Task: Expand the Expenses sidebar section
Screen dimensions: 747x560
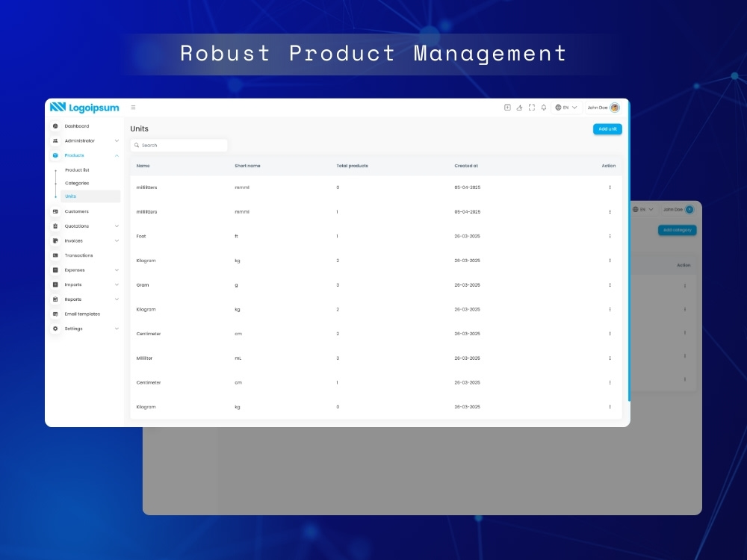Action: click(117, 270)
